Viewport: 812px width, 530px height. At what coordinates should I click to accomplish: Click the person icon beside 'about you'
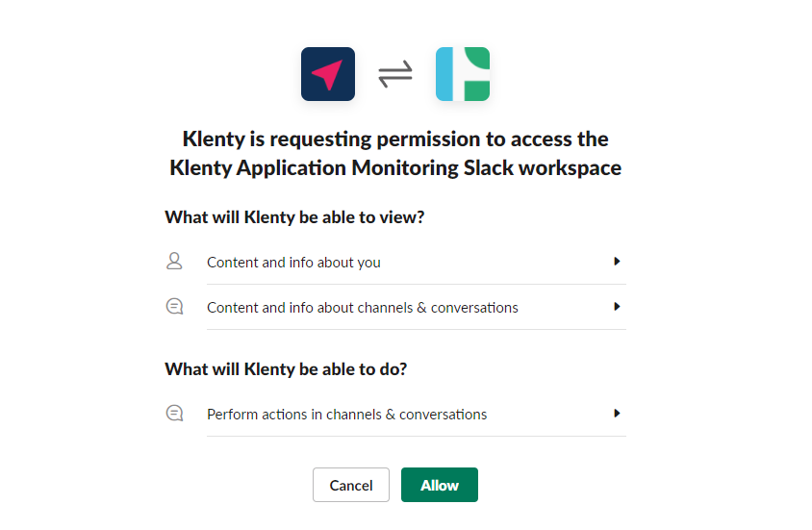coord(174,261)
